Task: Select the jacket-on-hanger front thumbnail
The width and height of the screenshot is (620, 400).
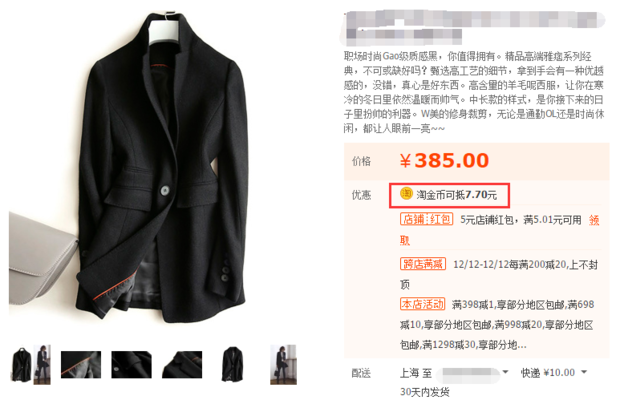Action: [21, 364]
